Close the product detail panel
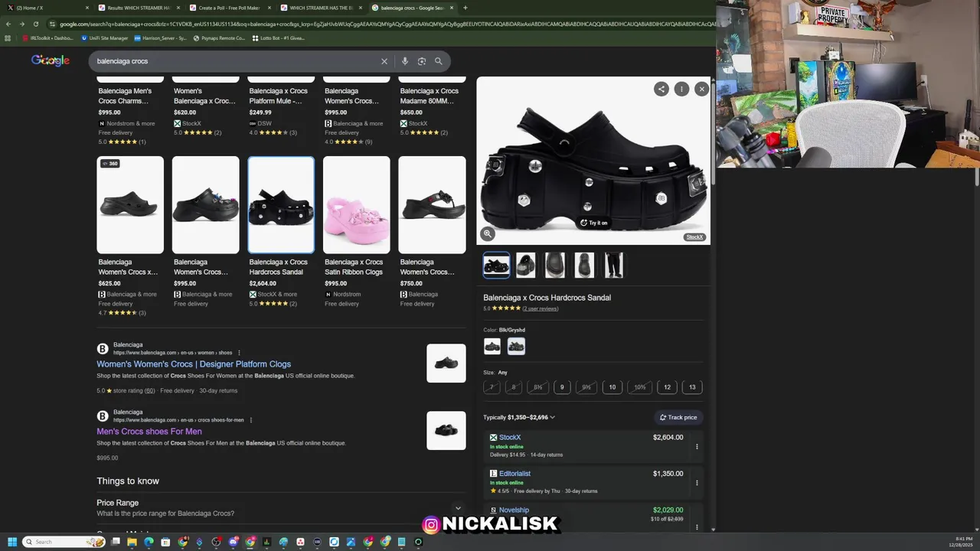 (x=701, y=89)
